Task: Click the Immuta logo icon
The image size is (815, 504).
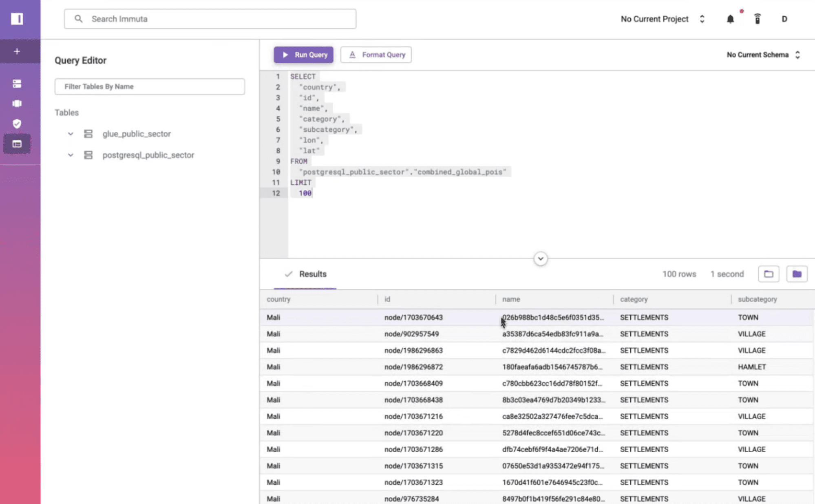Action: pos(17,19)
